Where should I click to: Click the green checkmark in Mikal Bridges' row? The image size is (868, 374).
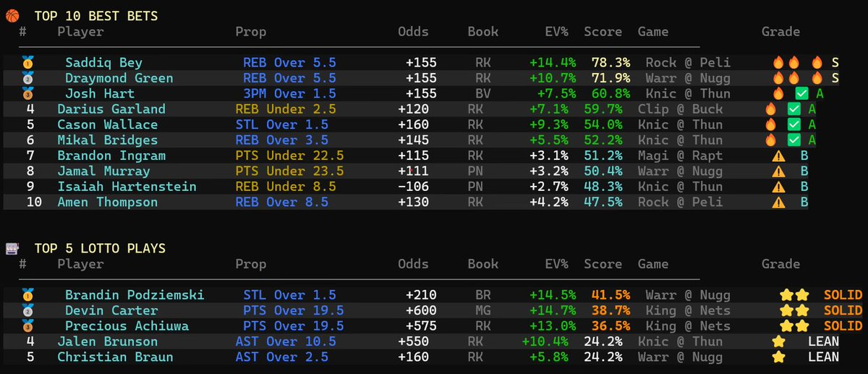[x=794, y=140]
